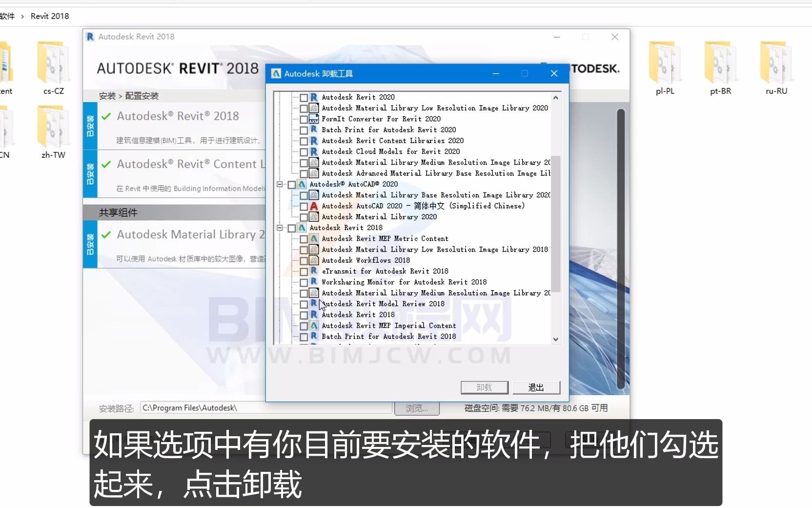Open the zh-TW folder
Screen dimensions: 812x508
(53, 132)
